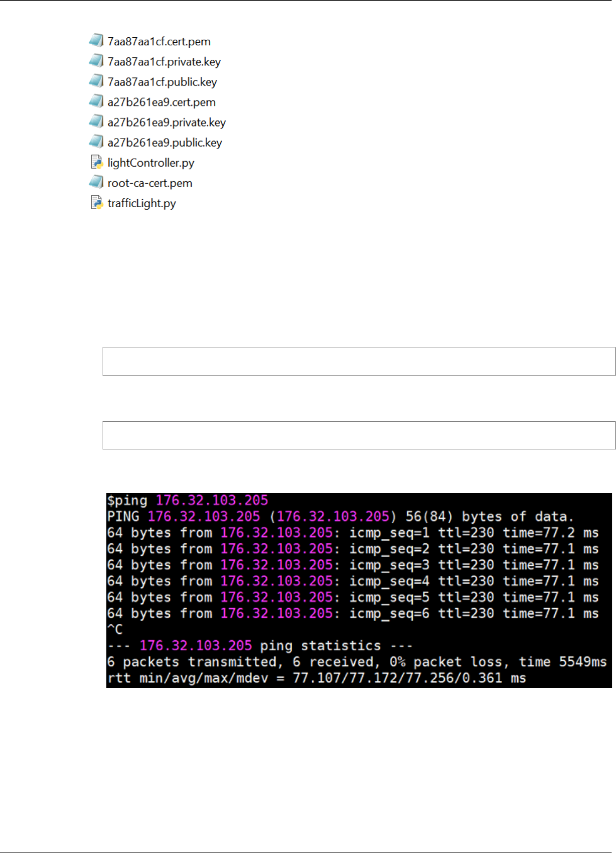The image size is (616, 853).
Task: Click the root-ca-cert.pem file icon
Action: pos(96,182)
